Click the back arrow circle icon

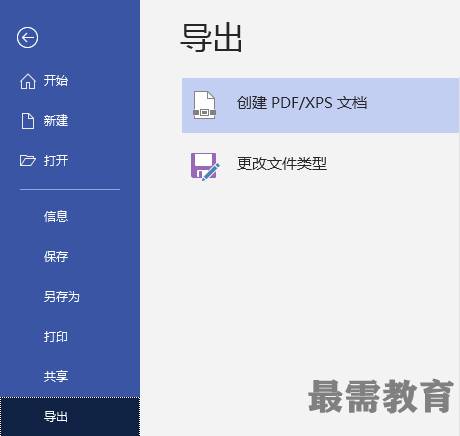tap(27, 37)
